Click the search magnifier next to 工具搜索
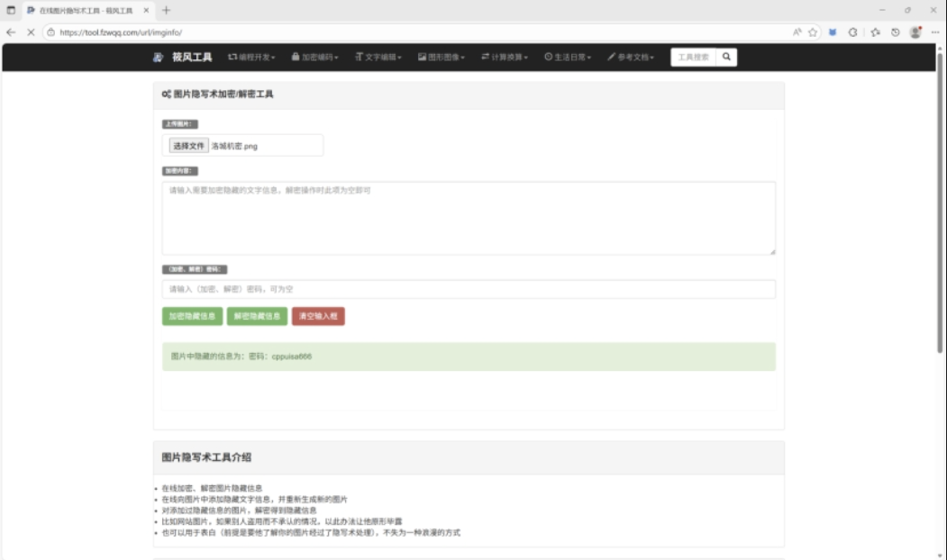The height and width of the screenshot is (560, 947). tap(726, 57)
